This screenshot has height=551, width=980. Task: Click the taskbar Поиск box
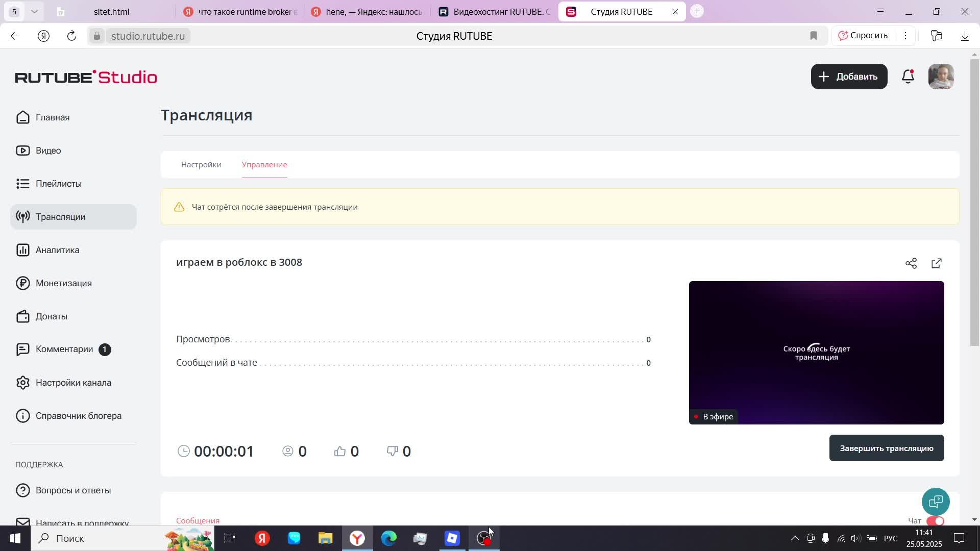tap(122, 538)
